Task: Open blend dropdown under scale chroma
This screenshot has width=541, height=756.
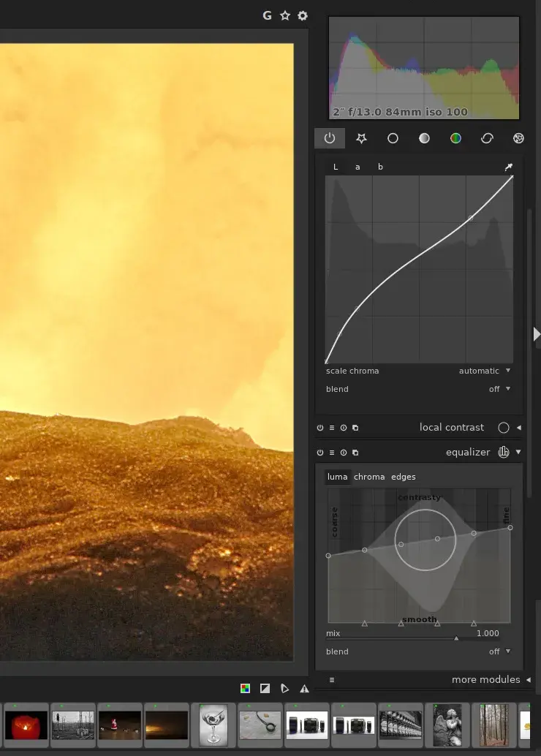Action: 499,389
